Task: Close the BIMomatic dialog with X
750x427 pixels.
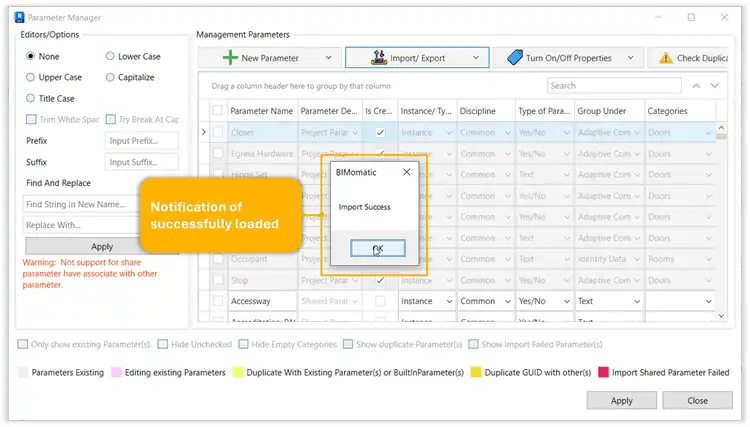Action: coord(407,172)
